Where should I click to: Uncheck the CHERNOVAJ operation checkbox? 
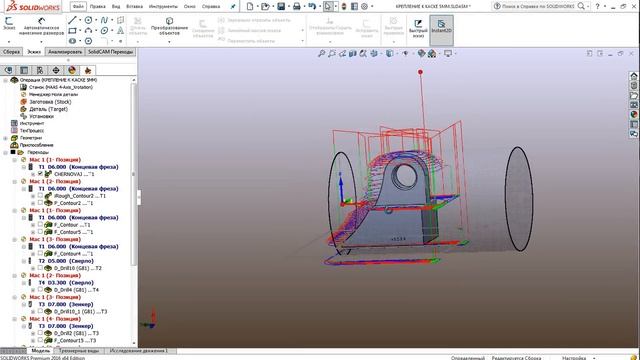(x=40, y=174)
